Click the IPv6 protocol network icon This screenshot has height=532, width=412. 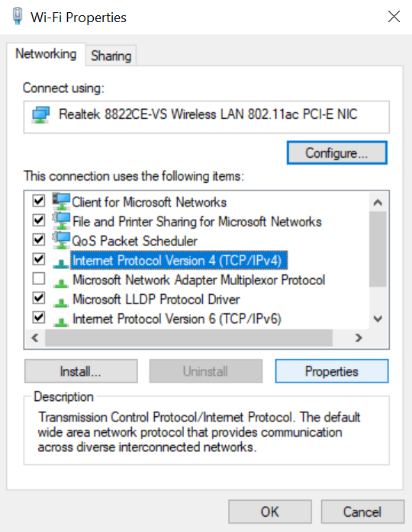coord(61,322)
